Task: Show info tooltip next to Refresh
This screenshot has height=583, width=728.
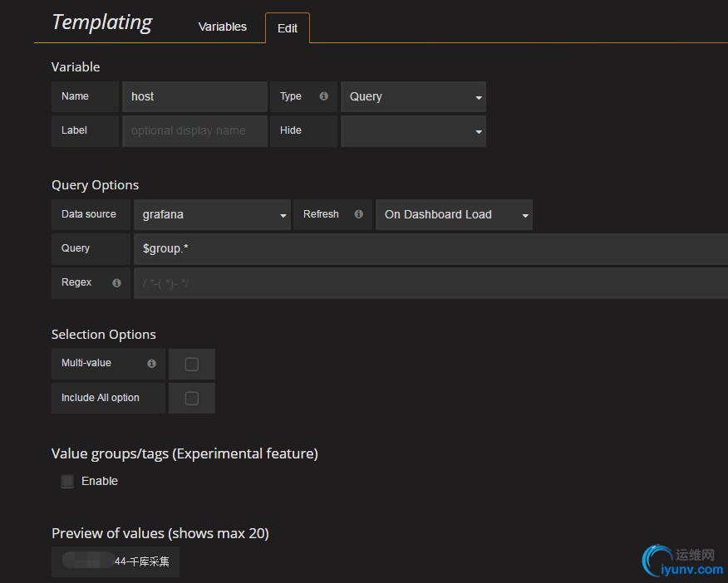Action: pyautogui.click(x=358, y=213)
